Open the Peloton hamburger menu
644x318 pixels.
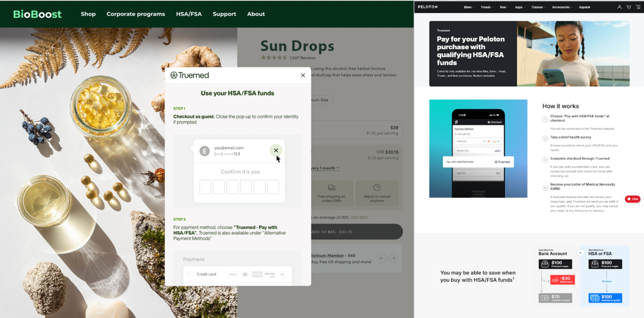pos(638,7)
